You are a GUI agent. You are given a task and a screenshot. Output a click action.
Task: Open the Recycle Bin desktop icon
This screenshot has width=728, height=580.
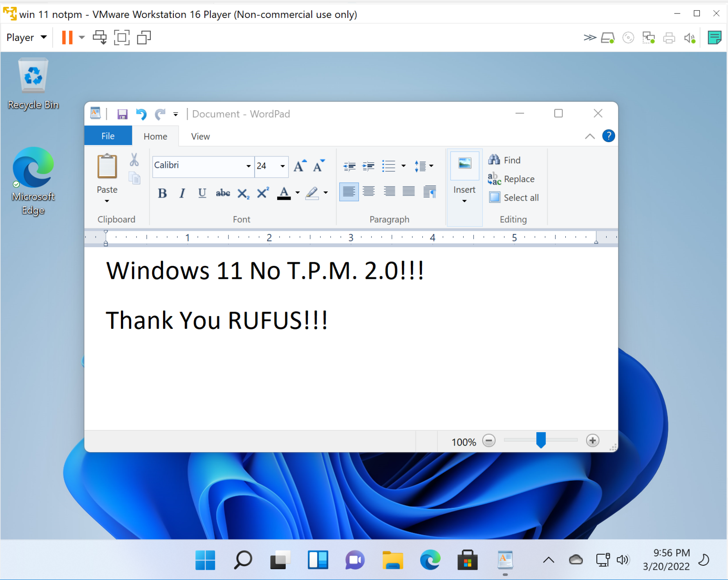(x=34, y=84)
